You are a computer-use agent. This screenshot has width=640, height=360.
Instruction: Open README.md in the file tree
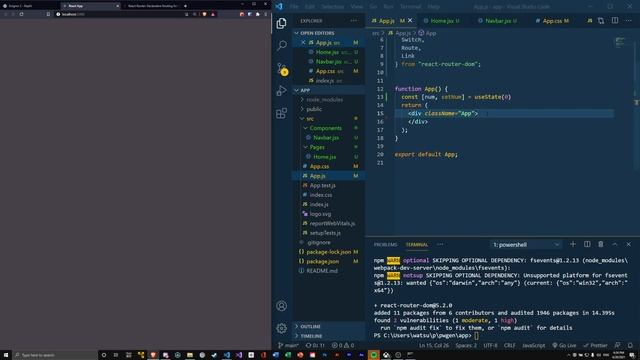322,271
